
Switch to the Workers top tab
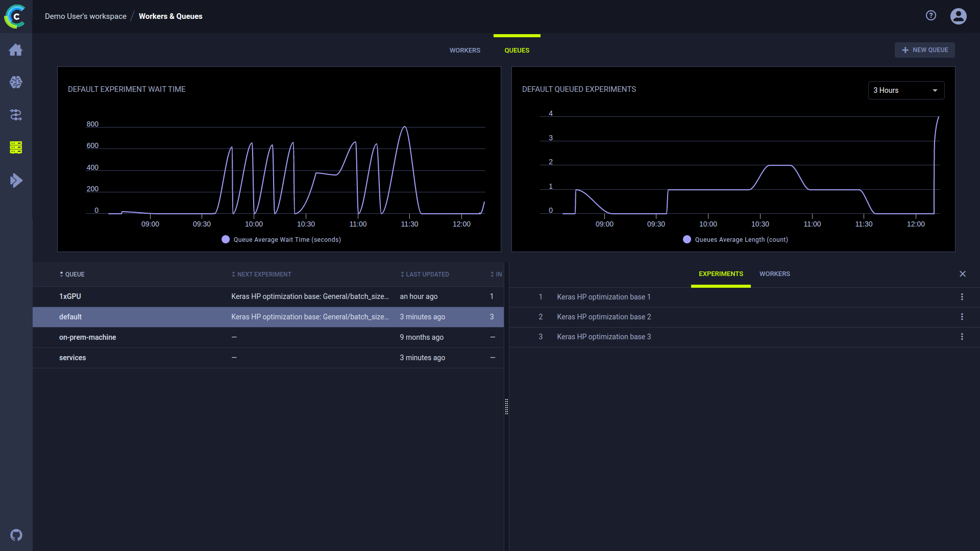tap(465, 50)
